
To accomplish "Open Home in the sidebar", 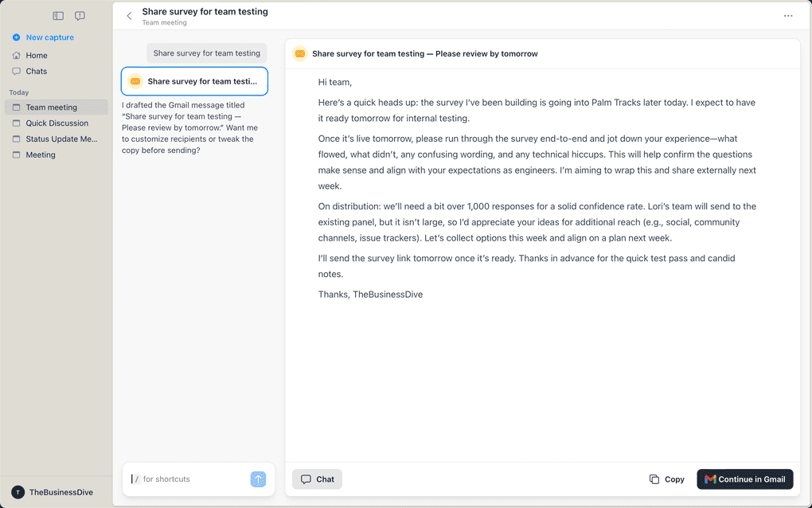I will click(37, 56).
